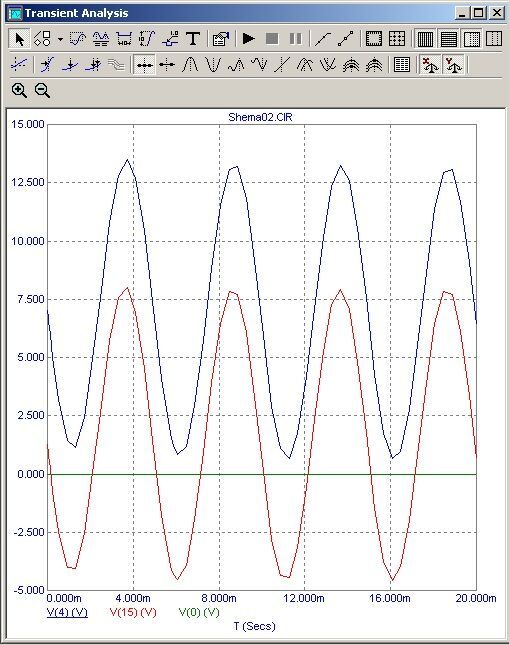Activate the Select mode arrow tool
Viewport: 509px width, 645px height.
tap(19, 39)
